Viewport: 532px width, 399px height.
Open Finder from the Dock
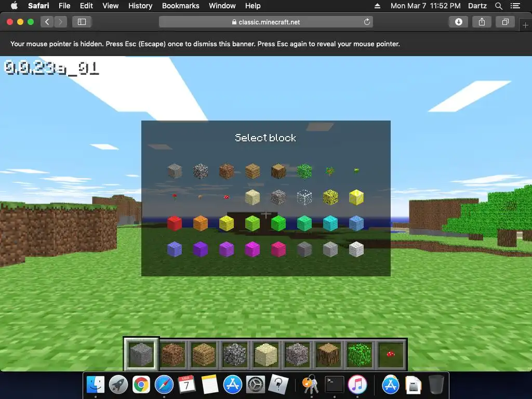click(96, 385)
